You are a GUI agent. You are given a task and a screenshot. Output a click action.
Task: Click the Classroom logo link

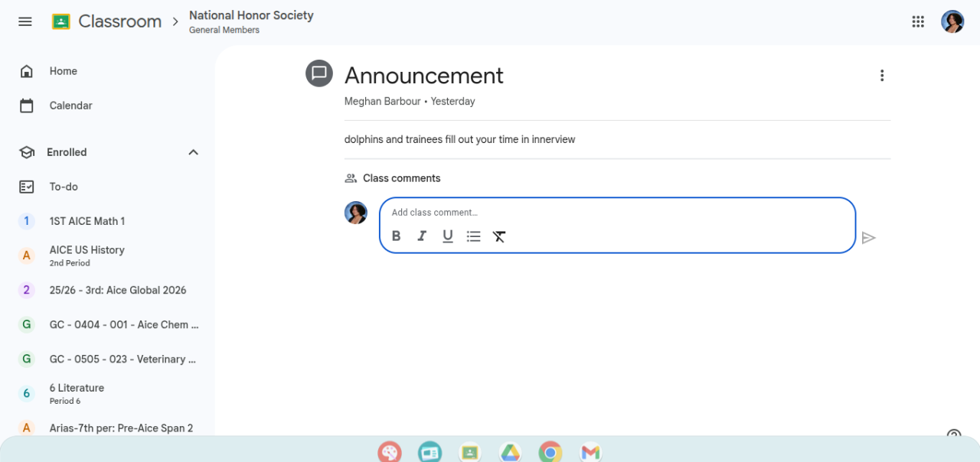click(106, 21)
